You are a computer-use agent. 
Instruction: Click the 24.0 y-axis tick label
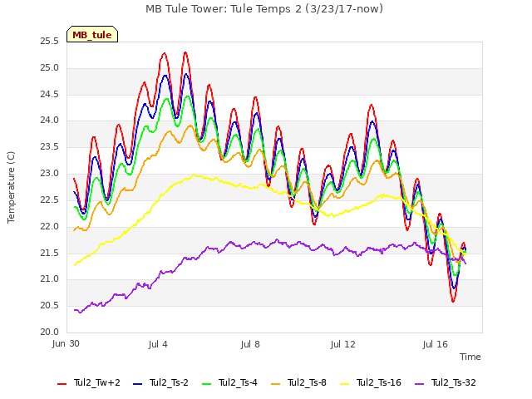(49, 121)
